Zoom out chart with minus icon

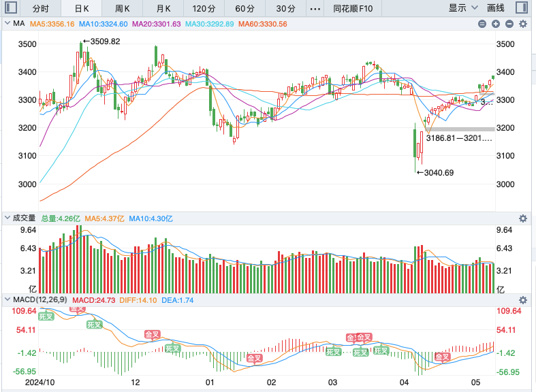pyautogui.click(x=509, y=24)
